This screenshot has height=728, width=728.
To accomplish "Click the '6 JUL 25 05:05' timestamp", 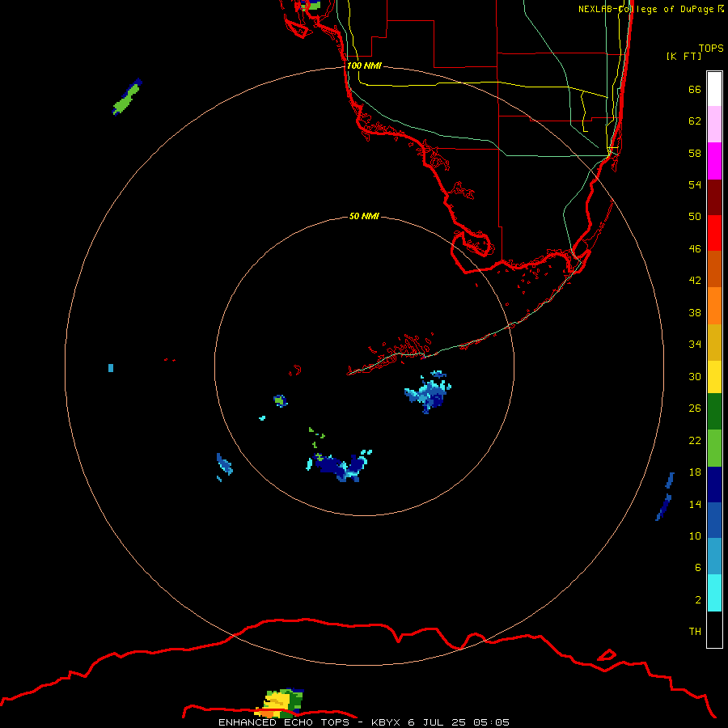I will pyautogui.click(x=459, y=722).
